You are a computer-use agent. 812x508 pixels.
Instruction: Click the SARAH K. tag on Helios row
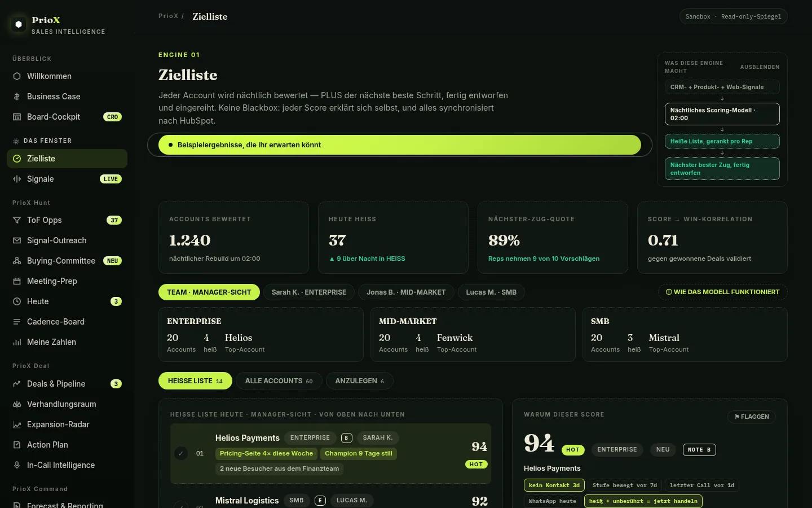pyautogui.click(x=378, y=438)
